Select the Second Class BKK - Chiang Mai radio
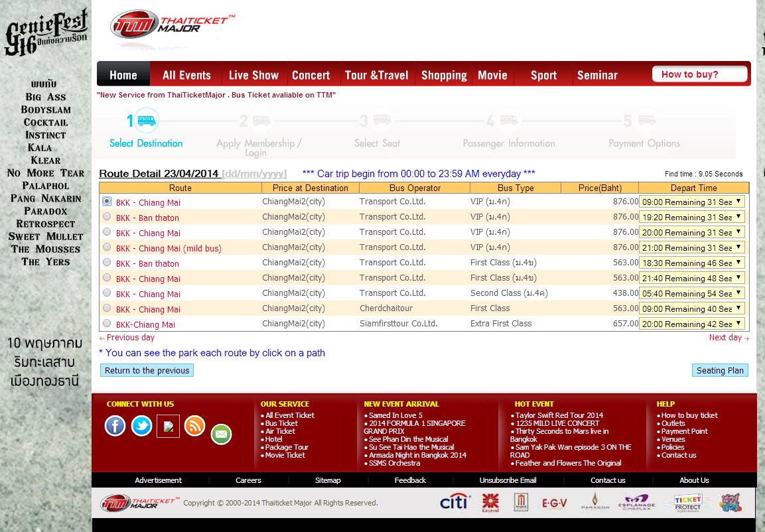Screen dimensions: 765x532 pos(107,293)
